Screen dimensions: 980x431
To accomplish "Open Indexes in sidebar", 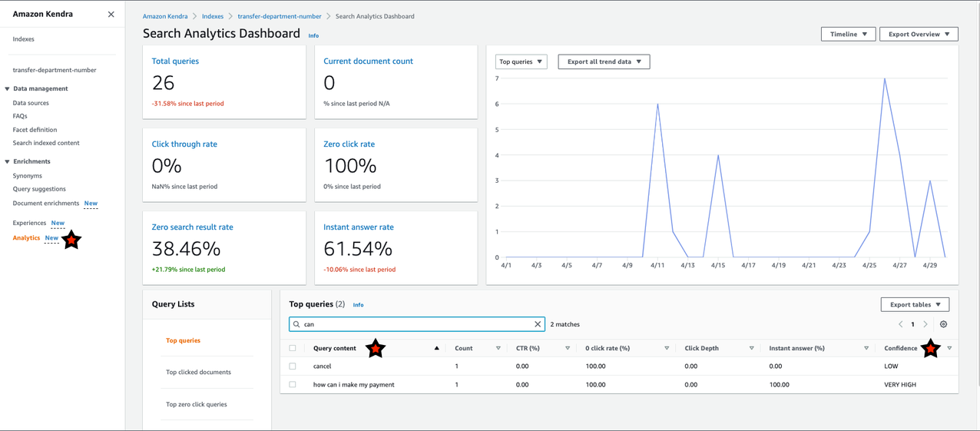I will click(x=23, y=39).
